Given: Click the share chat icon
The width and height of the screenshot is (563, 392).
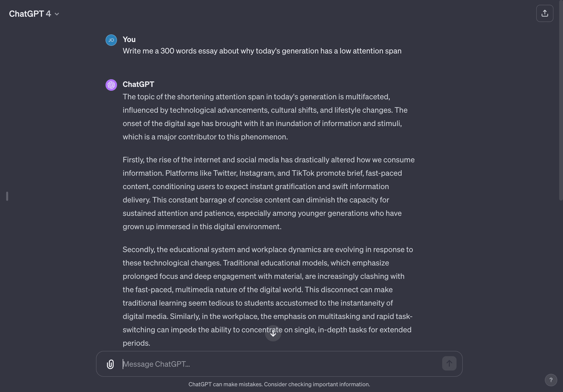Looking at the screenshot, I should click(x=544, y=13).
